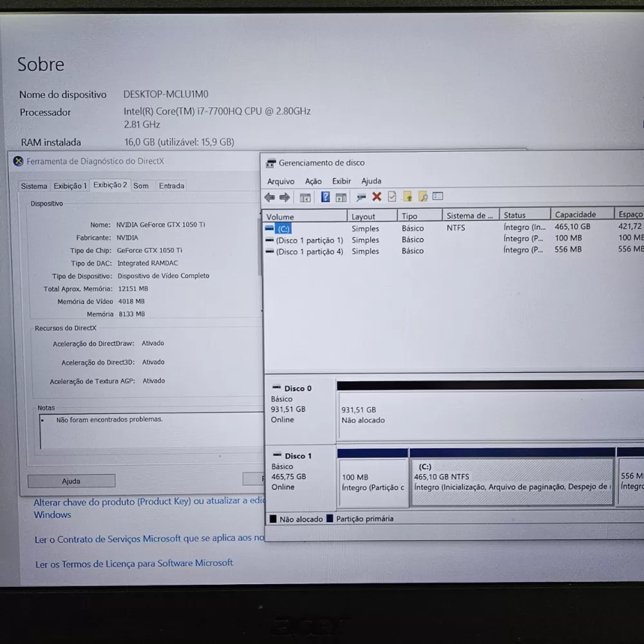The image size is (644, 644).
Task: Click the list settings view icon
Action: tap(438, 196)
